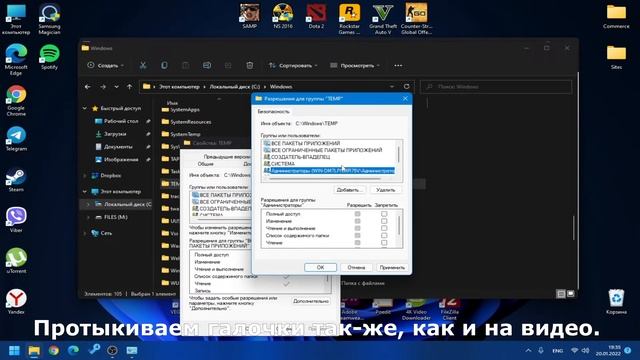The image size is (640, 360).
Task: Click Локальный диск (C:) in the address breadcrumb
Action: point(235,87)
